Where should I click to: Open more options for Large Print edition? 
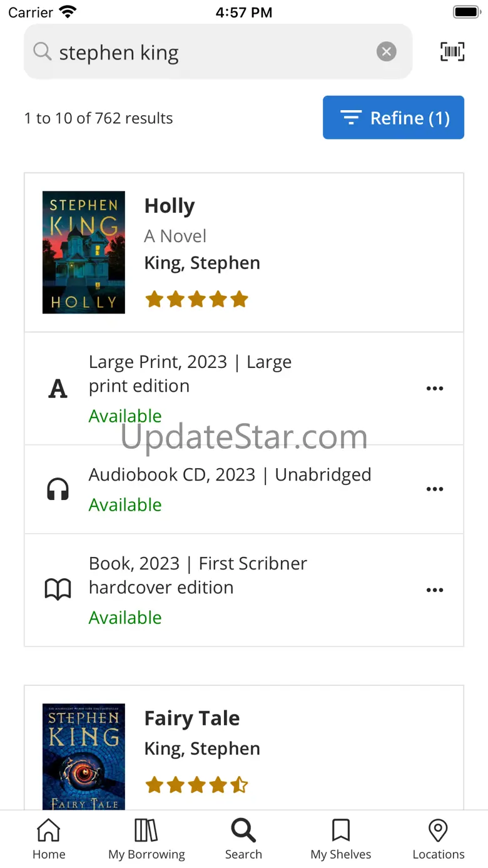click(x=435, y=389)
